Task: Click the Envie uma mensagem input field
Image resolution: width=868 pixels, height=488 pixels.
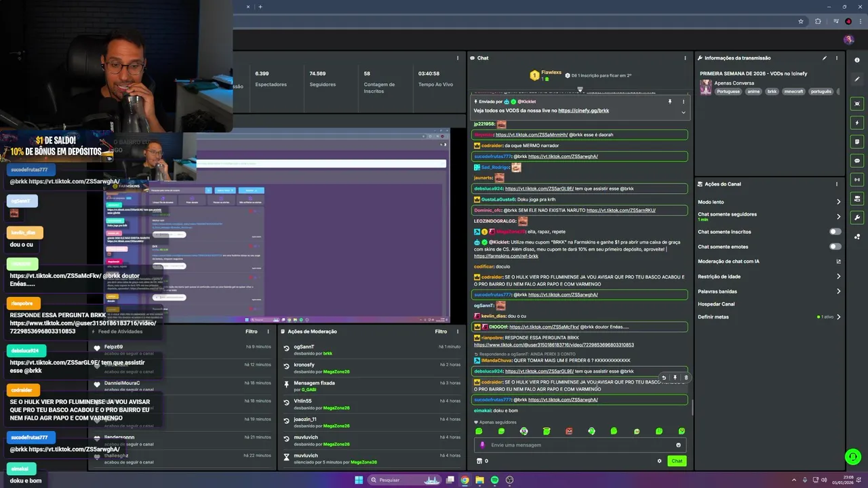Action: (580, 445)
